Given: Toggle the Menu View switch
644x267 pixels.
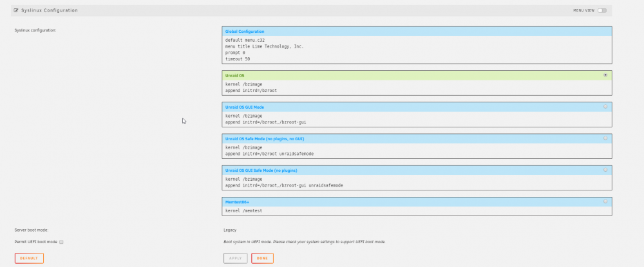Looking at the screenshot, I should [x=602, y=10].
